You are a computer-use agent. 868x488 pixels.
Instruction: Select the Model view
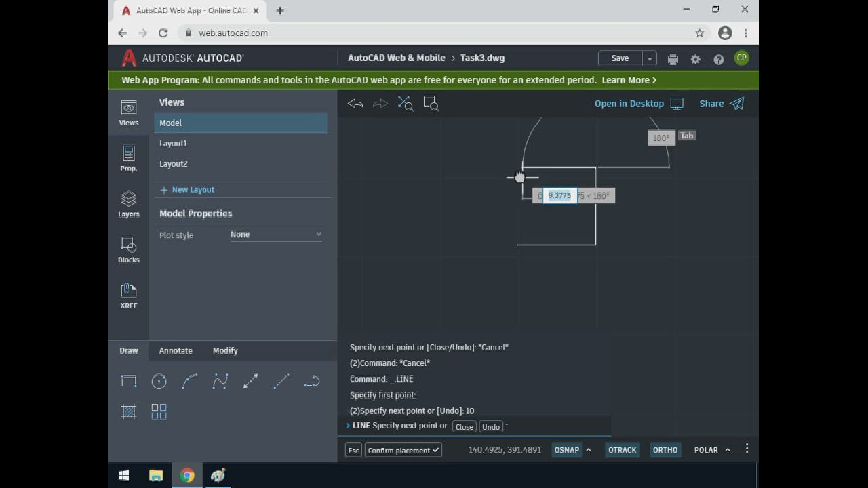(241, 123)
